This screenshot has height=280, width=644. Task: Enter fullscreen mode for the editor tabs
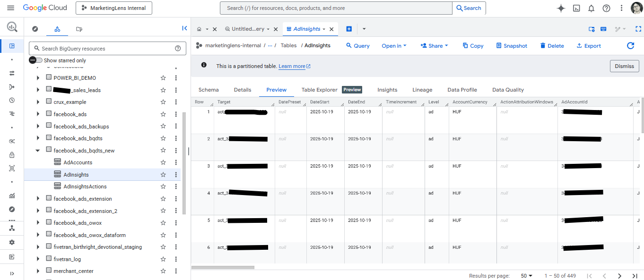point(638,29)
